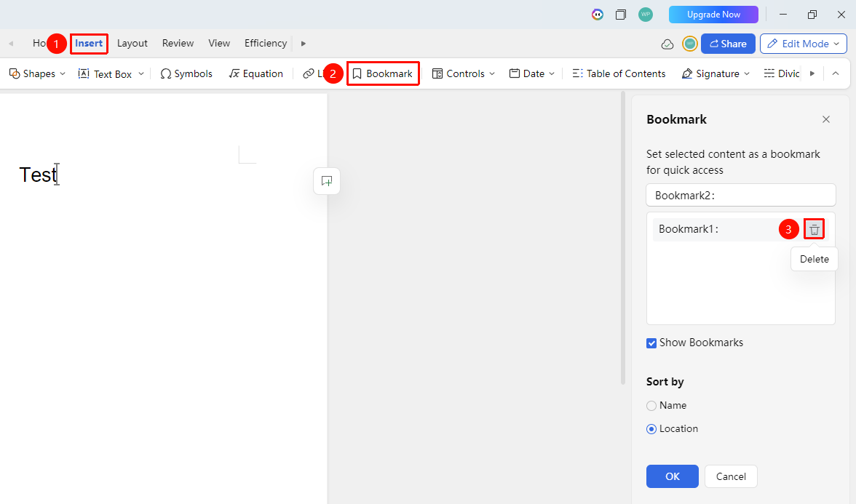This screenshot has width=856, height=504.
Task: Insert an Equation from the toolbar
Action: pos(256,73)
